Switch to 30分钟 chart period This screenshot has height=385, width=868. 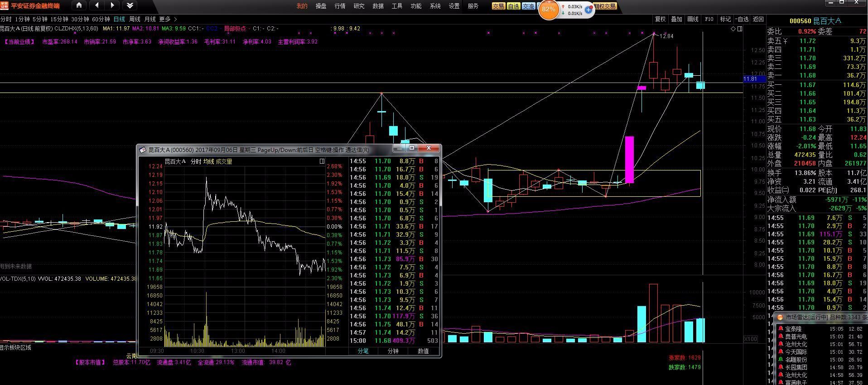click(80, 19)
